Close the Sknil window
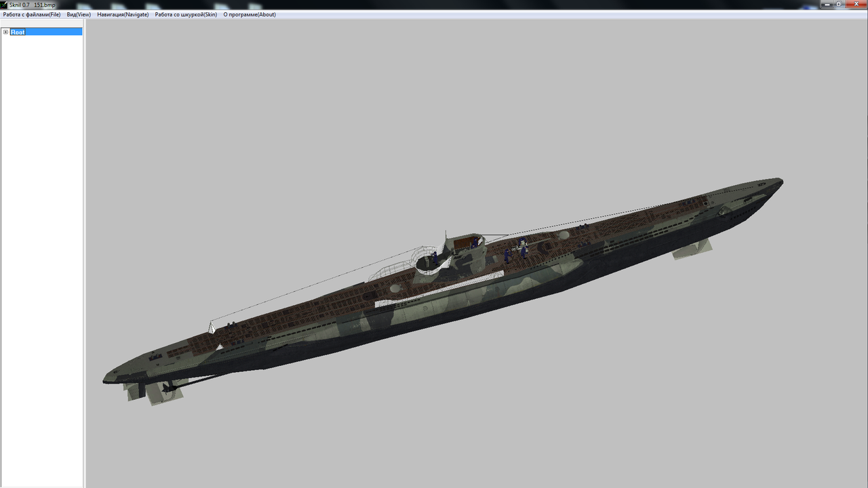The image size is (868, 488). [856, 4]
